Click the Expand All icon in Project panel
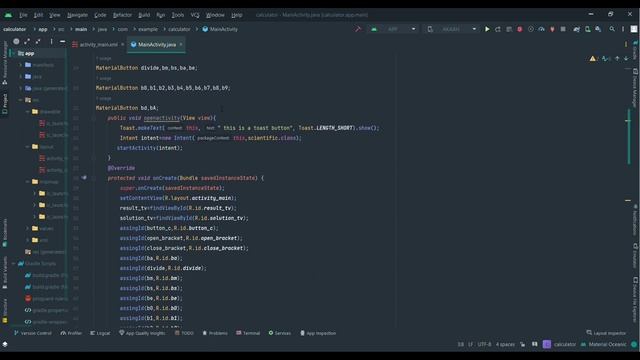 27,41
